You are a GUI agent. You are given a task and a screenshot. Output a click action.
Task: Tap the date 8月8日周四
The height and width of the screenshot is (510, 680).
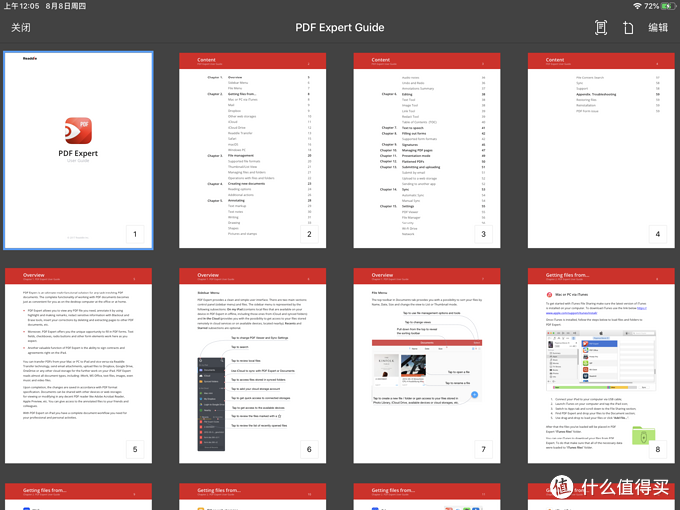65,6
